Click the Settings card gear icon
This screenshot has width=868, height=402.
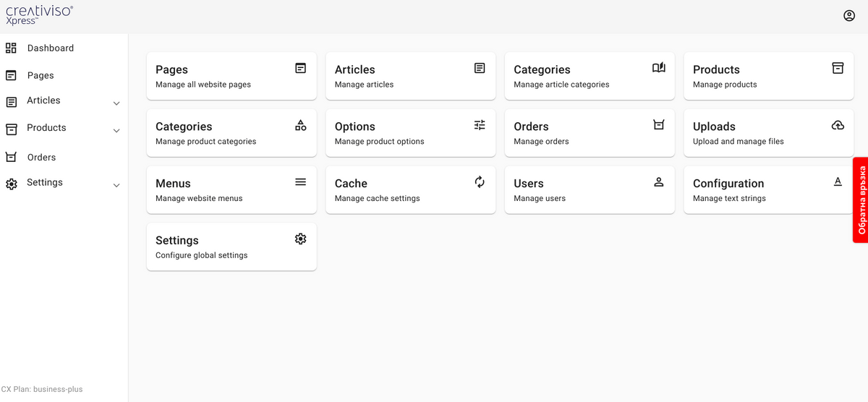coord(300,239)
